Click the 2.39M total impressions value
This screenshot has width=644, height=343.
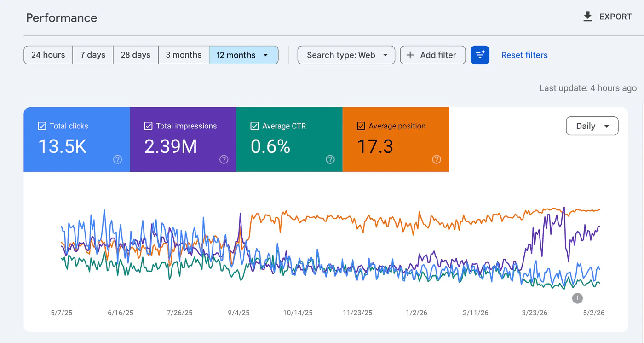(x=171, y=146)
